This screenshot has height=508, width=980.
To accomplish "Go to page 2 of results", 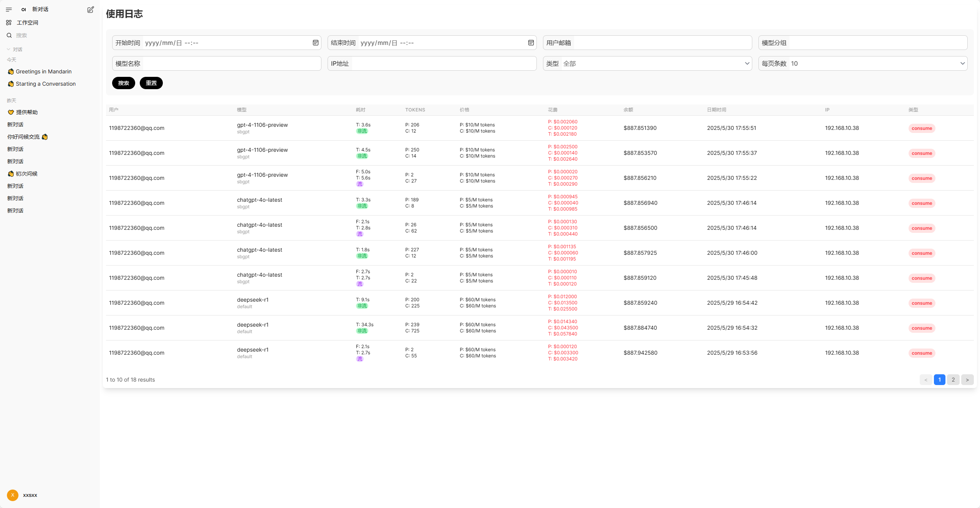I will coord(953,380).
